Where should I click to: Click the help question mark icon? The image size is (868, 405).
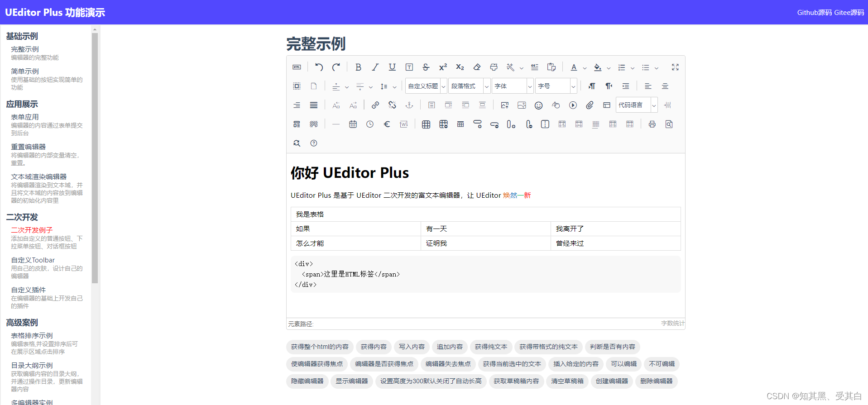314,143
